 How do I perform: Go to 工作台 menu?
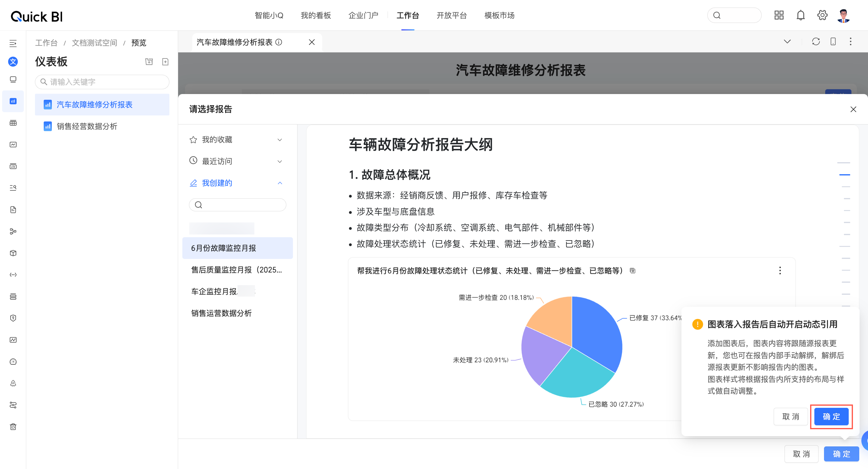point(408,15)
